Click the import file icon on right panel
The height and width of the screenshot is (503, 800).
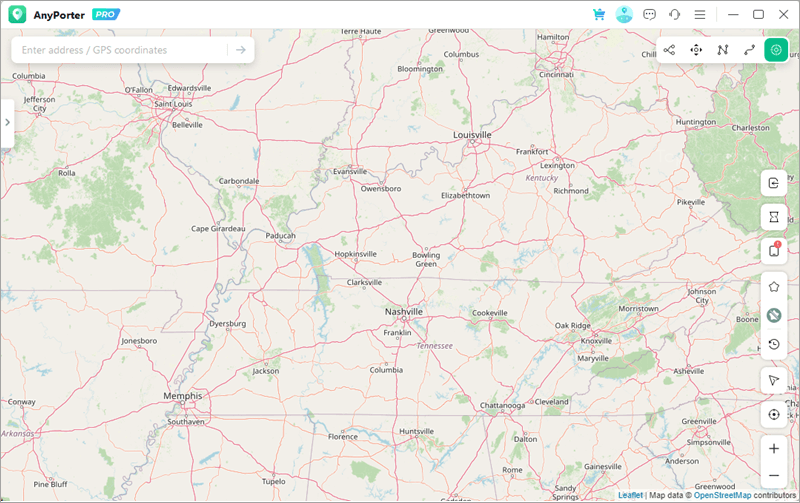pos(774,183)
